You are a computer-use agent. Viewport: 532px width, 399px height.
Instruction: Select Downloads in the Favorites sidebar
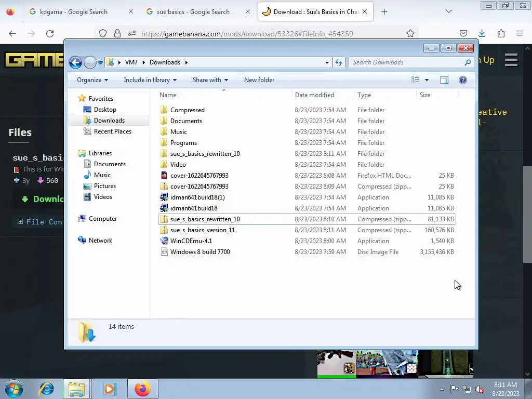coord(109,121)
